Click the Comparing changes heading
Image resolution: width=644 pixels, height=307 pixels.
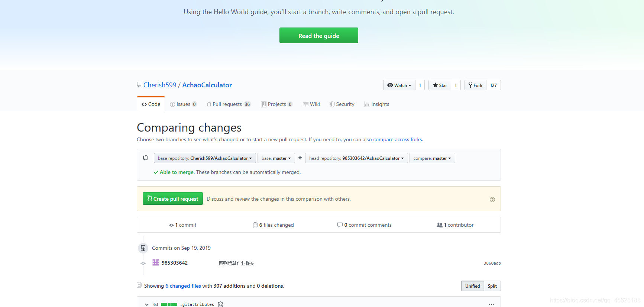189,127
